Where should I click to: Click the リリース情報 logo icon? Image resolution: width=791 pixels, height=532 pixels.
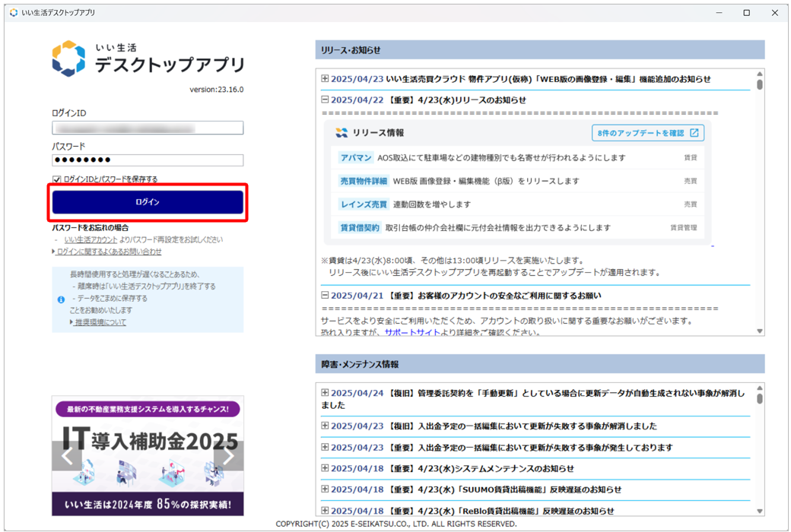click(341, 133)
